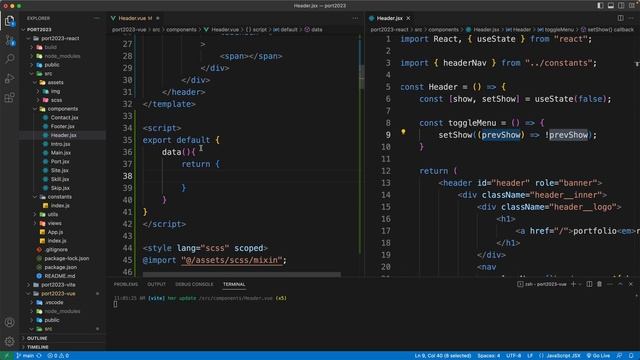Viewport: 640px width, 360px height.
Task: Open Contact.jsx in the explorer
Action: [64, 118]
